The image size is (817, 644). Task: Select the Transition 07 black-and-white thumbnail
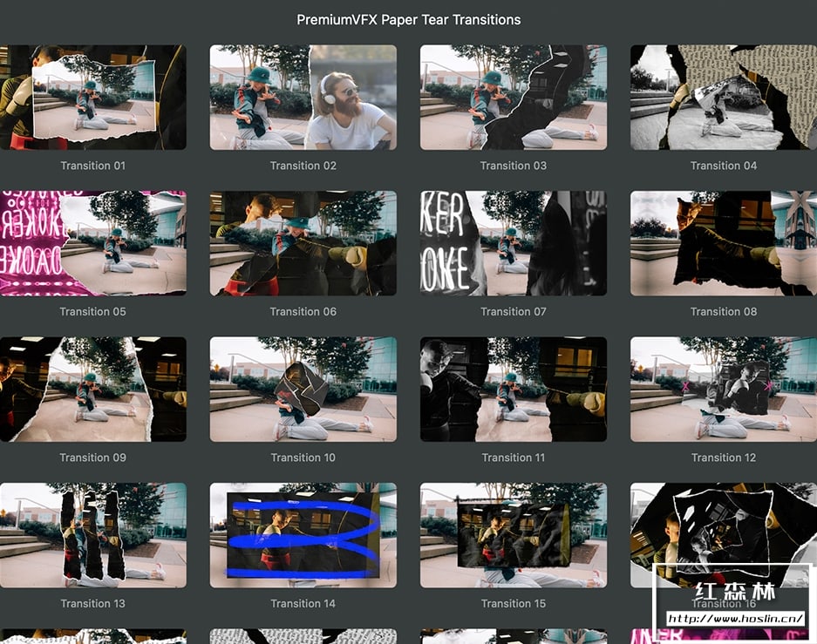tap(514, 243)
